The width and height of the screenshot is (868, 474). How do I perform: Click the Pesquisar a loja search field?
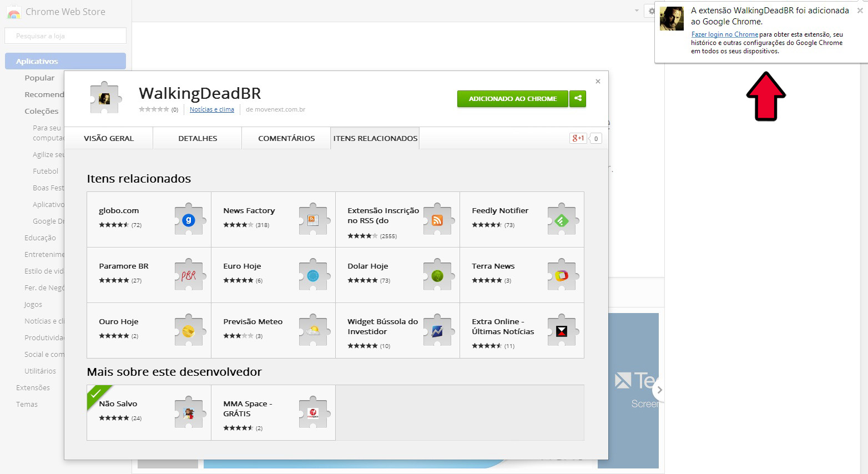pyautogui.click(x=65, y=36)
